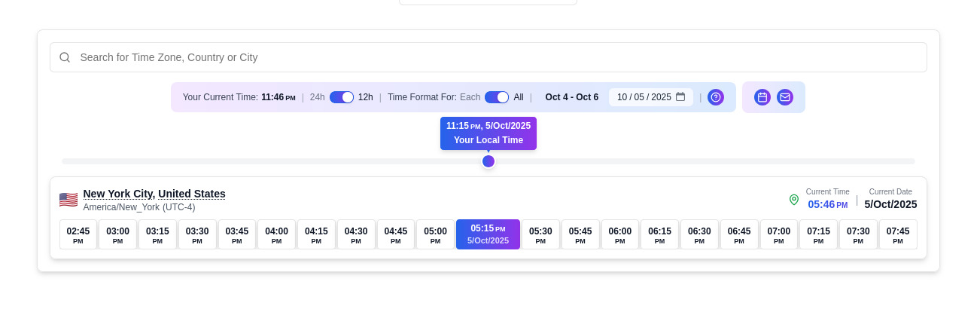This screenshot has width=980, height=315.
Task: Select the 07:45 PM time slot
Action: click(897, 234)
